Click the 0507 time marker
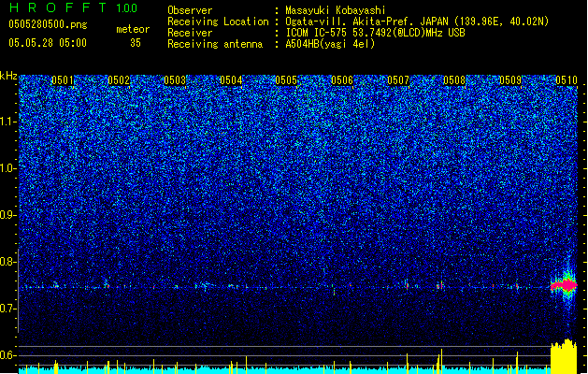The height and width of the screenshot is (374, 588). pyautogui.click(x=398, y=80)
